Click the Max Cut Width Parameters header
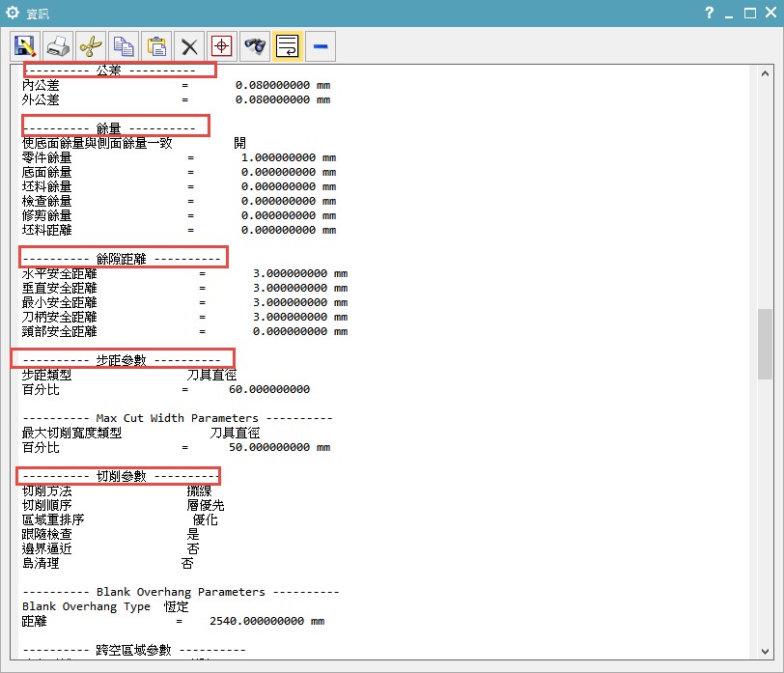This screenshot has width=784, height=673. [x=177, y=418]
